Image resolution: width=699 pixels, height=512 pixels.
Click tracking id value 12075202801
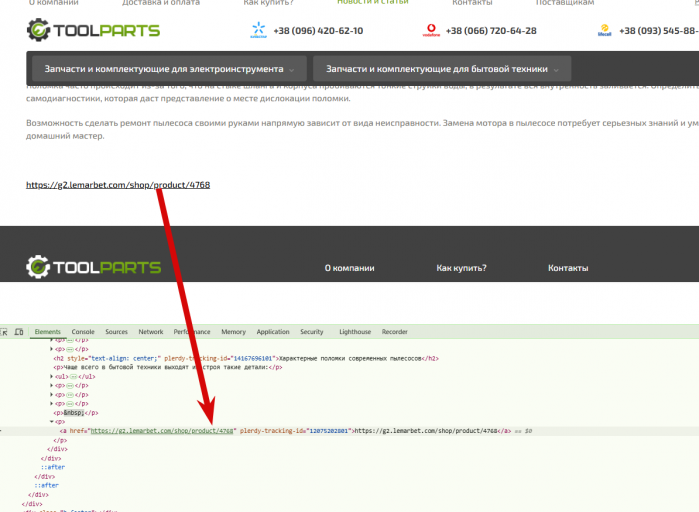pyautogui.click(x=329, y=431)
